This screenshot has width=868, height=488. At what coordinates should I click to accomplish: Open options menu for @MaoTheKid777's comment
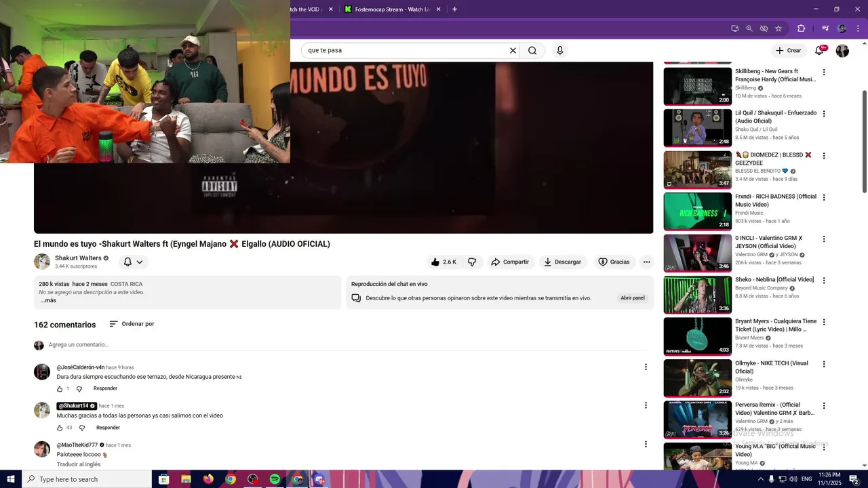[x=646, y=445]
